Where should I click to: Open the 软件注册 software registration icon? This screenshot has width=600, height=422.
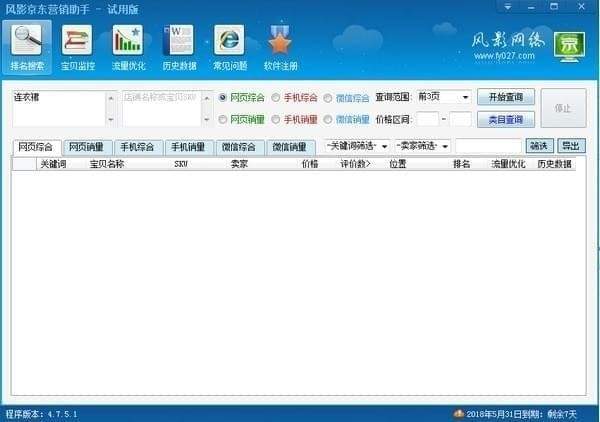tap(279, 46)
